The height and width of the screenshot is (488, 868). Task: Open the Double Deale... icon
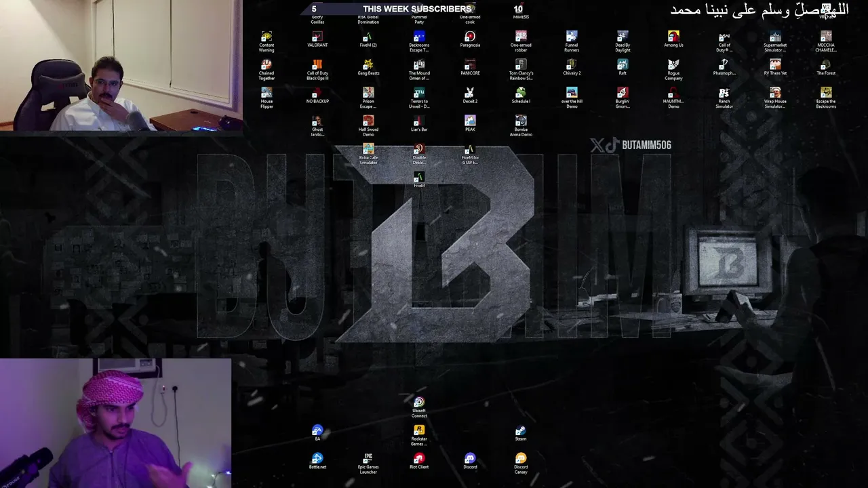point(419,155)
